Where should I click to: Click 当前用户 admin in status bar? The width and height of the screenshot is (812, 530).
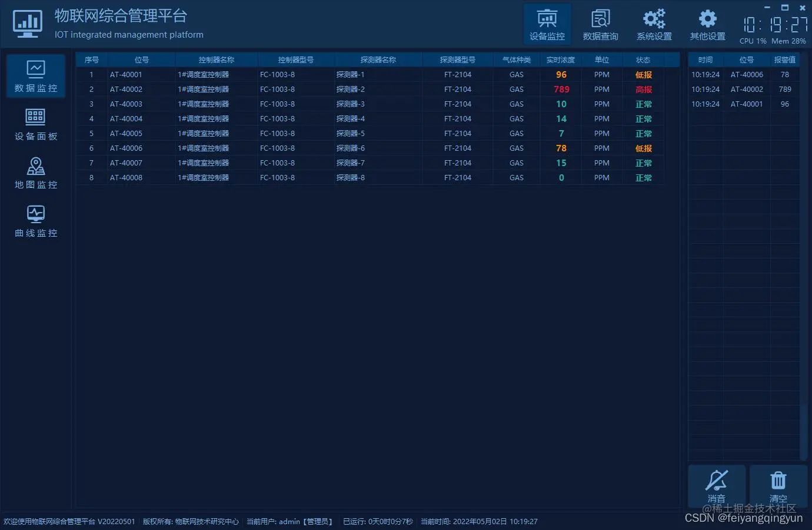pyautogui.click(x=289, y=522)
